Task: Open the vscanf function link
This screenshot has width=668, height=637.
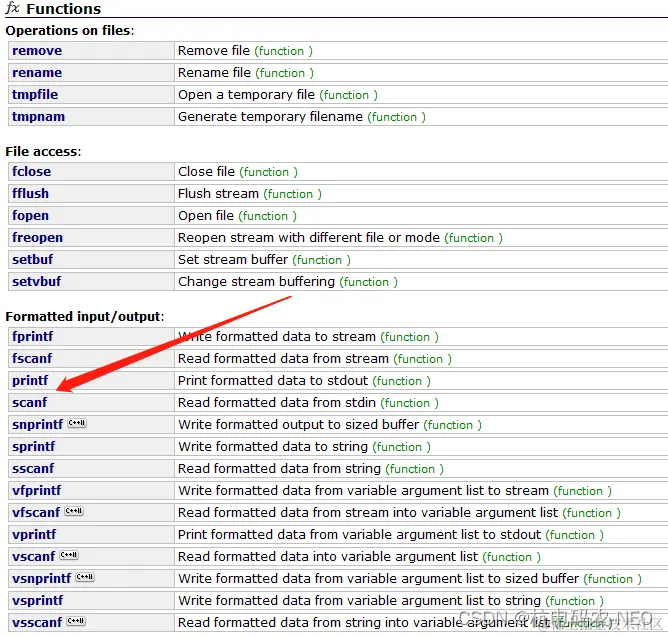Action: coord(34,556)
